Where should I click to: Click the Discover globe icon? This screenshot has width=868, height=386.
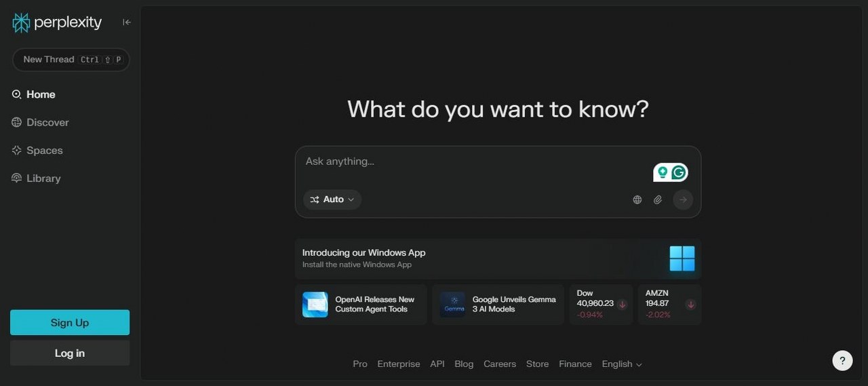click(x=17, y=122)
